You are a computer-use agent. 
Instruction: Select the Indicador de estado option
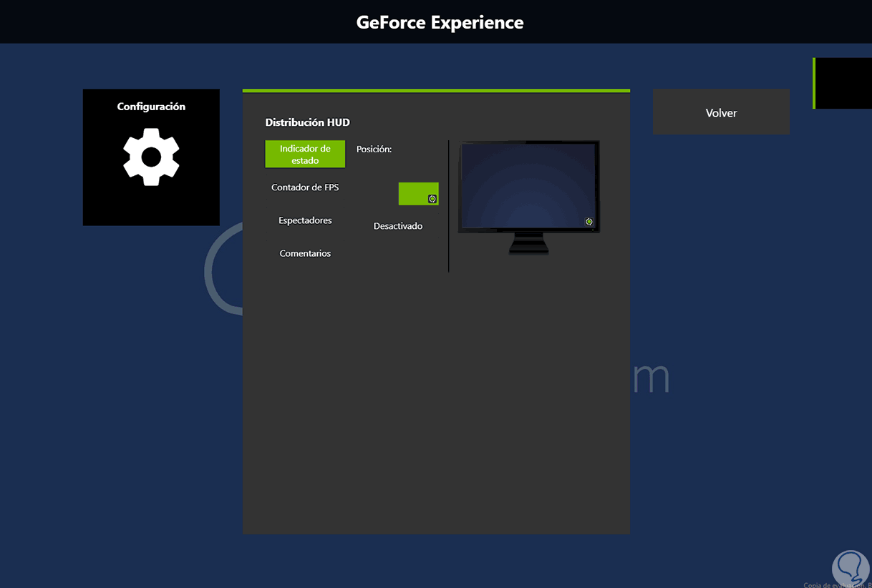[x=305, y=155]
